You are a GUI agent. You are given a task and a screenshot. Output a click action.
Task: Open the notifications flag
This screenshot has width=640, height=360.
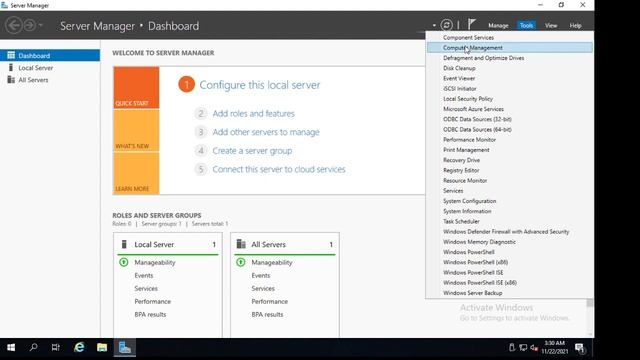(471, 24)
